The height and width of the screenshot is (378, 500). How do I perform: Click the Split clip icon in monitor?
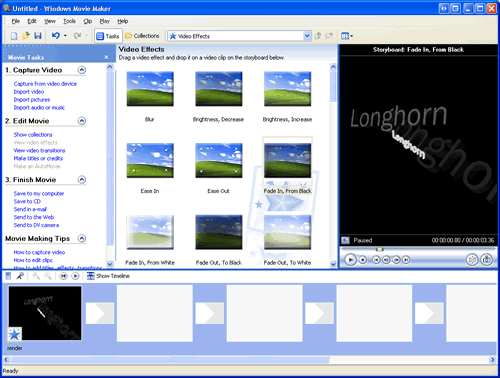472,259
